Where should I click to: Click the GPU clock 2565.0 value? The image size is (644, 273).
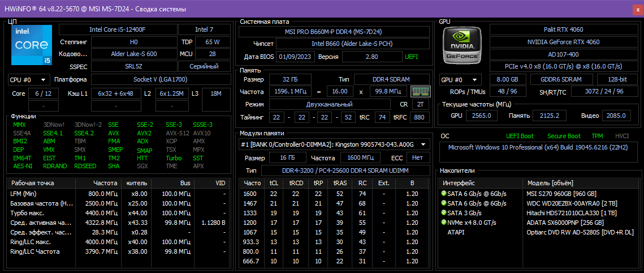tap(482, 116)
